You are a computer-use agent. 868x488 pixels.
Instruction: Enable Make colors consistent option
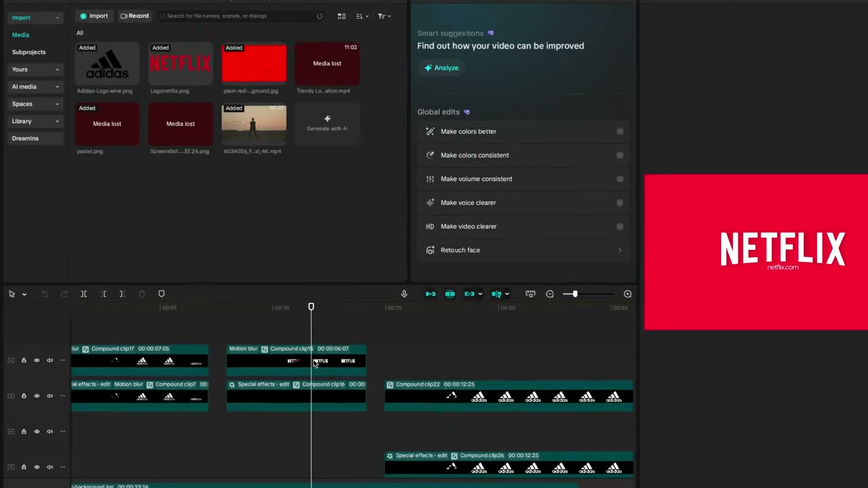[620, 155]
